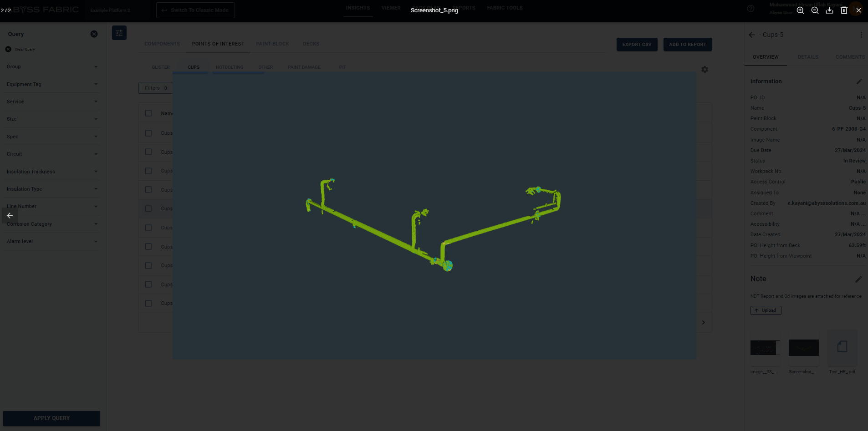
Task: Zoom in on the image preview
Action: pos(800,10)
